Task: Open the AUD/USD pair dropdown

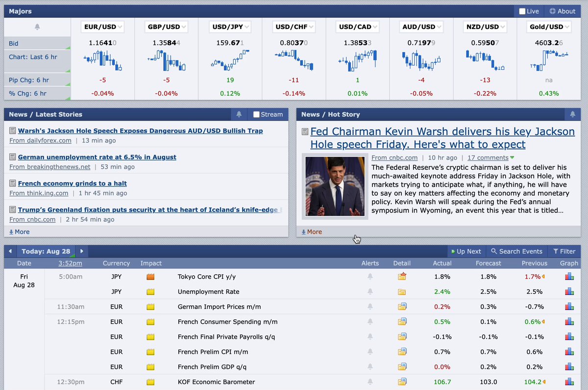Action: tap(421, 27)
